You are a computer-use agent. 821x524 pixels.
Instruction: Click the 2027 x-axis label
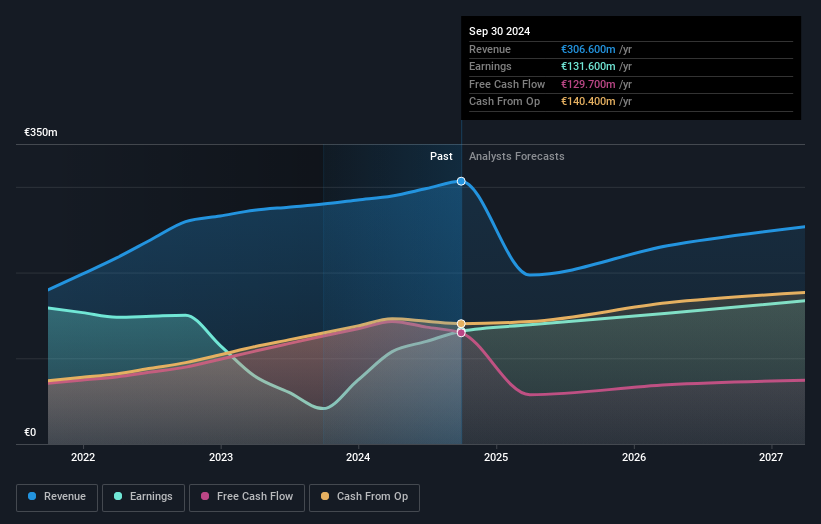(x=771, y=458)
